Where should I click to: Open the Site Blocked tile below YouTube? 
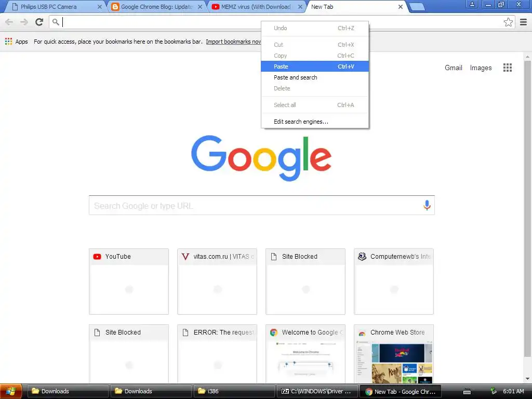(129, 354)
